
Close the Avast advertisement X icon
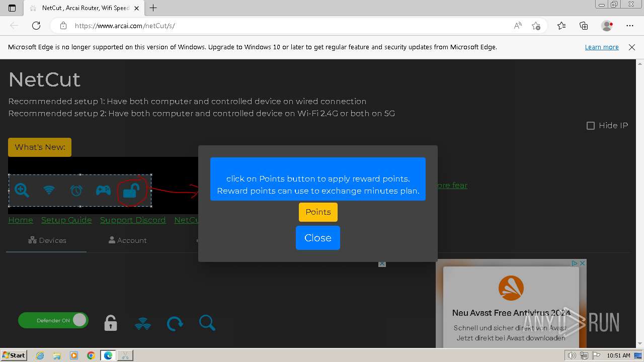583,263
